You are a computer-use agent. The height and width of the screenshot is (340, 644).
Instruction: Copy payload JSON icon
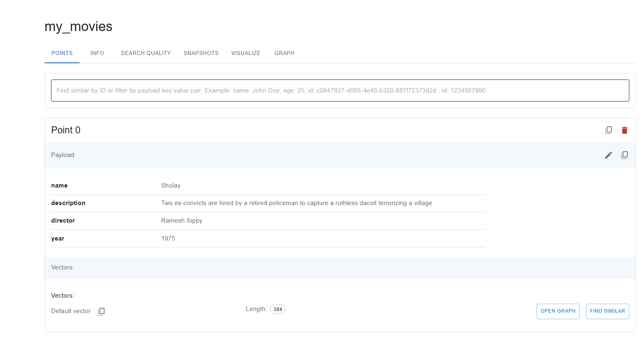624,155
